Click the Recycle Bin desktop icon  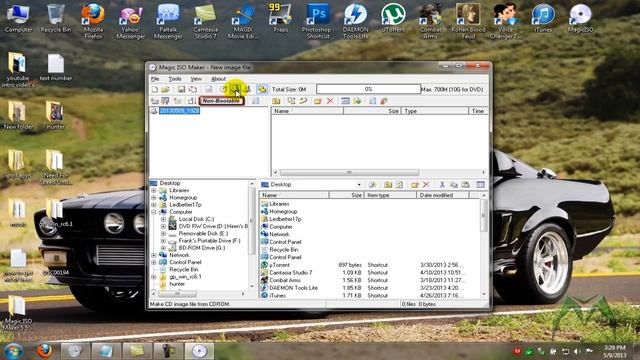pyautogui.click(x=56, y=18)
